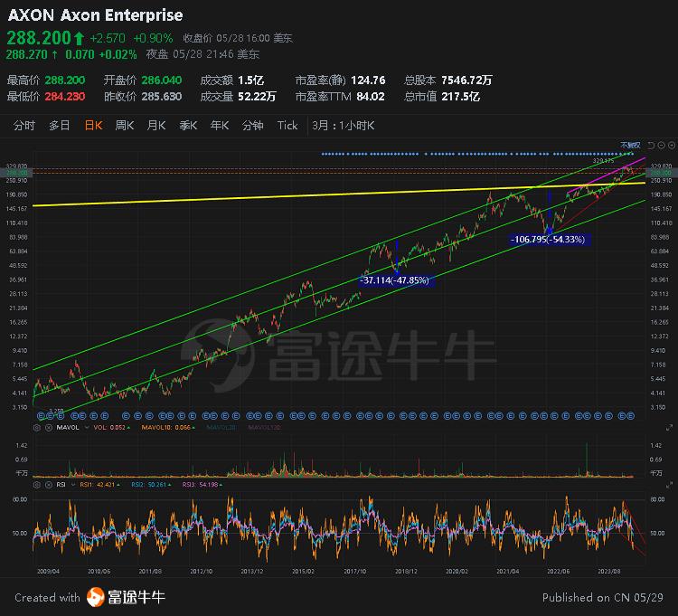Toggle the RSI3 line legend

click(202, 485)
